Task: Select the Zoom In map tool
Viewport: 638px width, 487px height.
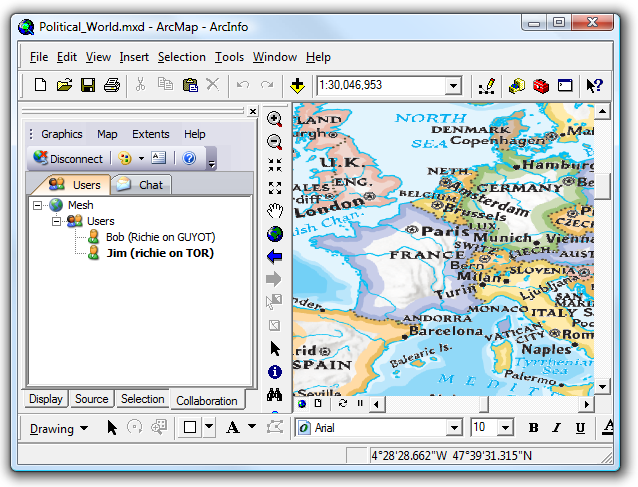Action: tap(275, 120)
